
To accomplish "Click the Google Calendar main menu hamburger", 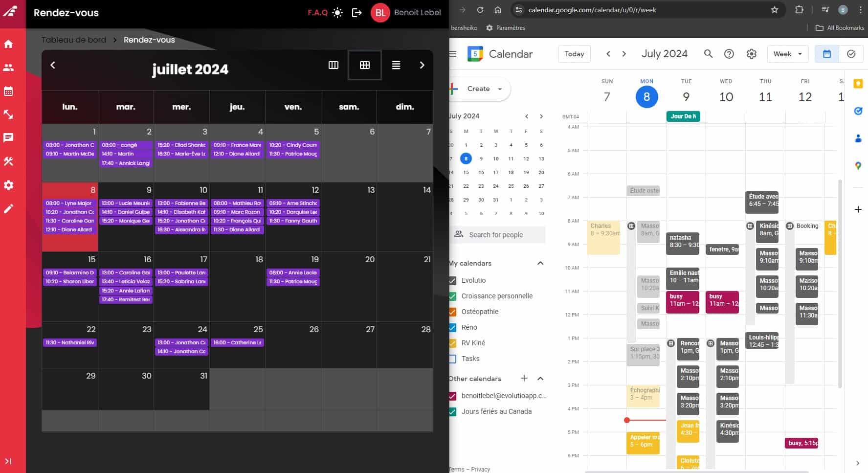I will pyautogui.click(x=453, y=54).
